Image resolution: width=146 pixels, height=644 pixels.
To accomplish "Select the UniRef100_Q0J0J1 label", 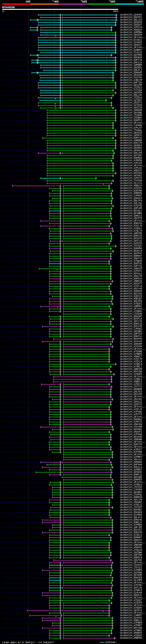I will pos(131,183).
